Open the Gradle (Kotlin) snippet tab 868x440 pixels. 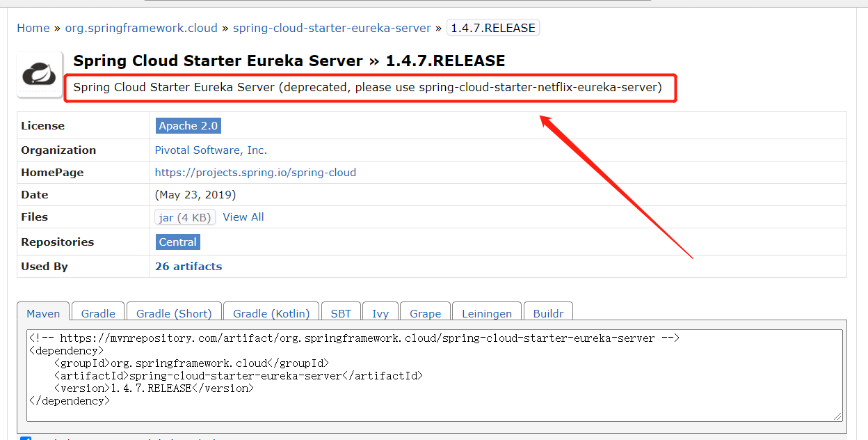pyautogui.click(x=271, y=313)
